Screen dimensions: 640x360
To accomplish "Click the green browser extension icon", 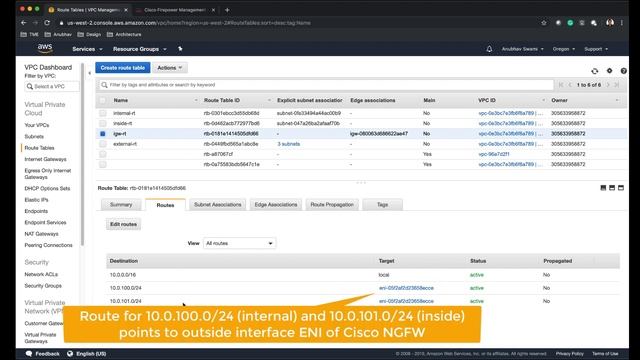I will coord(570,23).
